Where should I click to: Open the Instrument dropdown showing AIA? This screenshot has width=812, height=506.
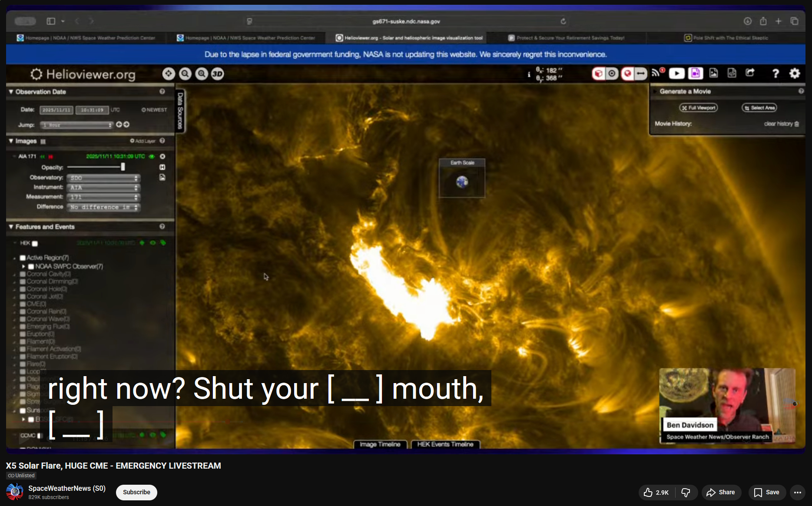click(x=103, y=188)
